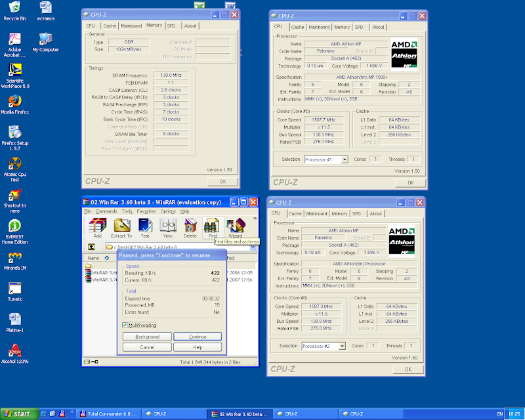Viewport: 525px width, 420px height.
Task: Open the Mozilla Firefox desktop shortcut
Action: click(x=14, y=100)
